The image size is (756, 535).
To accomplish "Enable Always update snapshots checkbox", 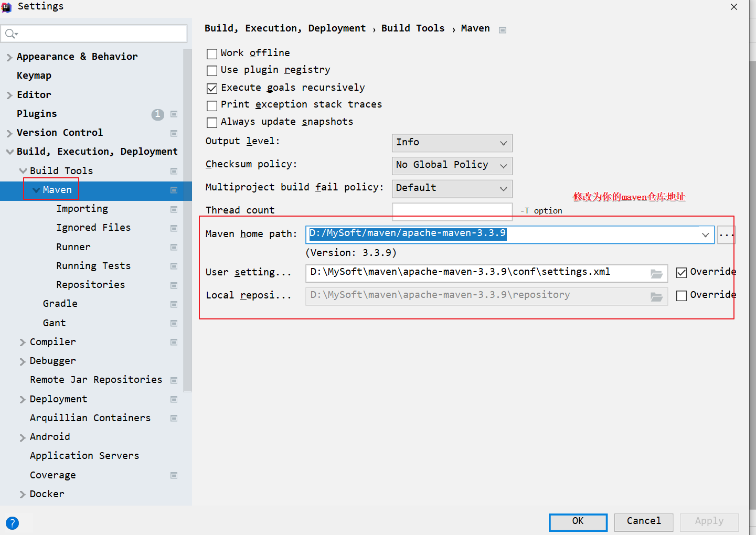I will pyautogui.click(x=212, y=122).
